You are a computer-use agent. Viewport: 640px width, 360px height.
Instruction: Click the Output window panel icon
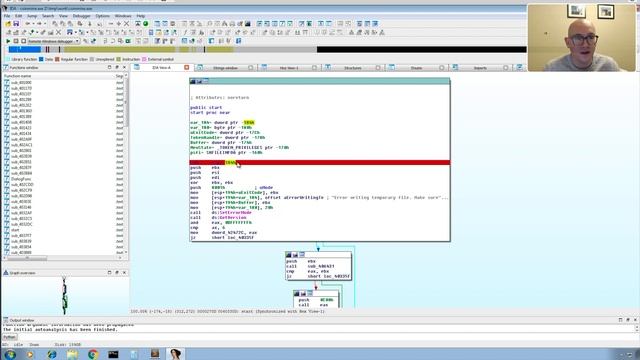coord(6,320)
